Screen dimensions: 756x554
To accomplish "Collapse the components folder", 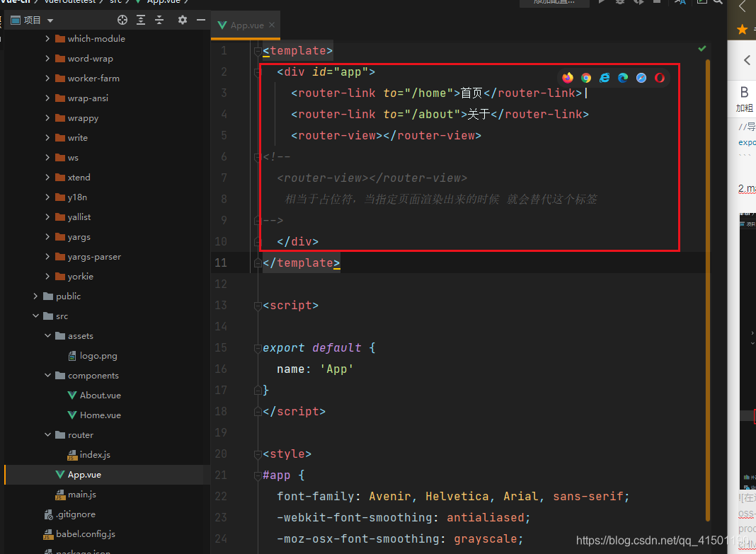I will [47, 375].
